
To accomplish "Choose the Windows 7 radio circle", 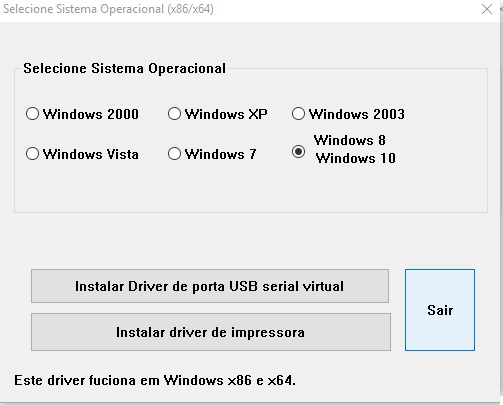I will [x=174, y=154].
